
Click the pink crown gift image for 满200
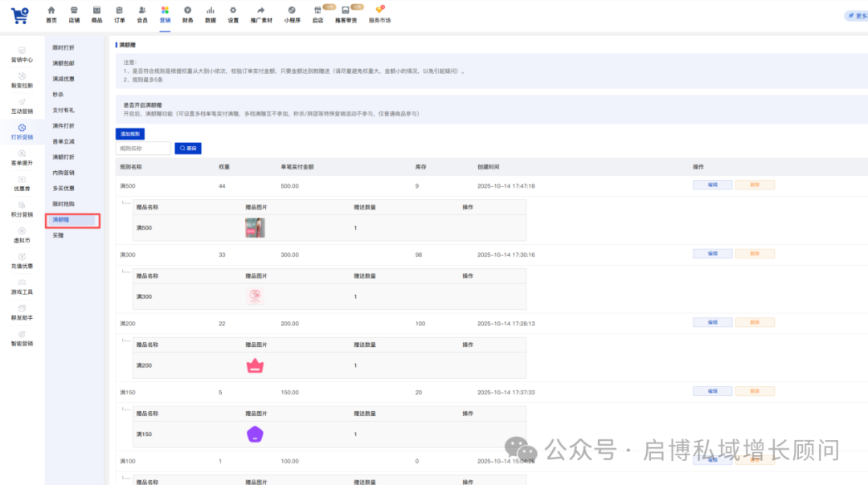click(x=255, y=365)
